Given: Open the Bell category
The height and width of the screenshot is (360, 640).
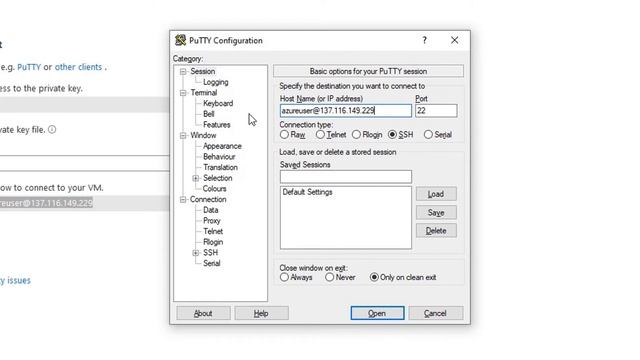Looking at the screenshot, I should (209, 114).
